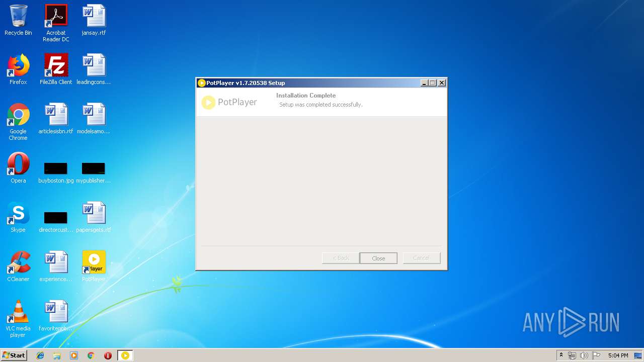Viewport: 644px width, 362px height.
Task: Select the jansay.rtf document icon
Action: point(94,20)
